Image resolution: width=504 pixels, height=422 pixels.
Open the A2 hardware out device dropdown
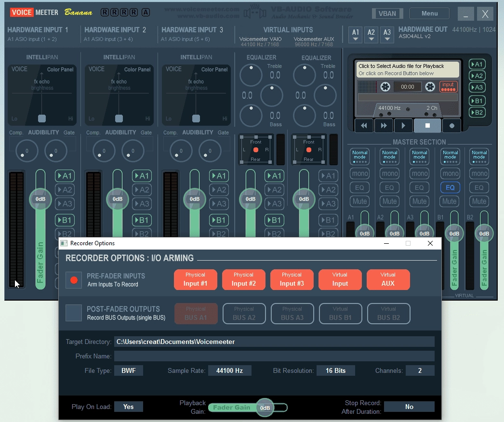371,35
